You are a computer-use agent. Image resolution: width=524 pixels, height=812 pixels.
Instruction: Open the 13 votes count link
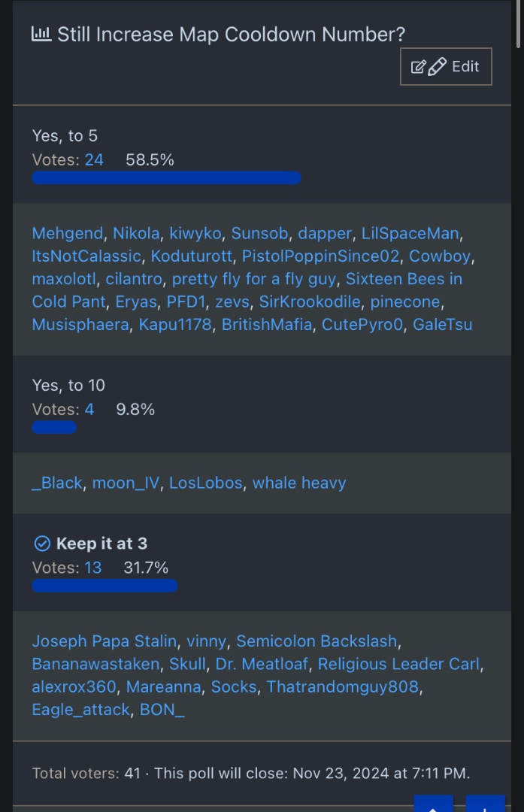tap(93, 567)
